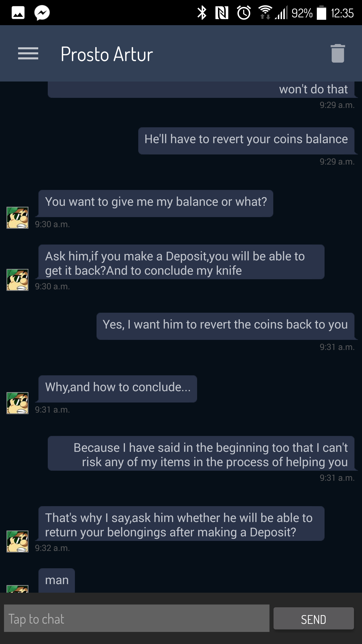
Task: Tap the gallery image notification icon
Action: (x=18, y=13)
